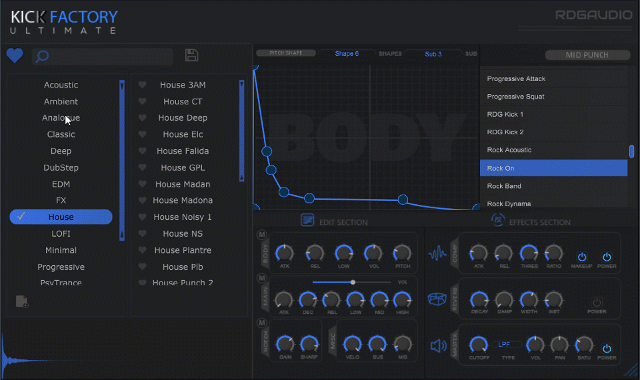The image size is (640, 380).
Task: Click the save preset floppy disk icon
Action: 191,55
